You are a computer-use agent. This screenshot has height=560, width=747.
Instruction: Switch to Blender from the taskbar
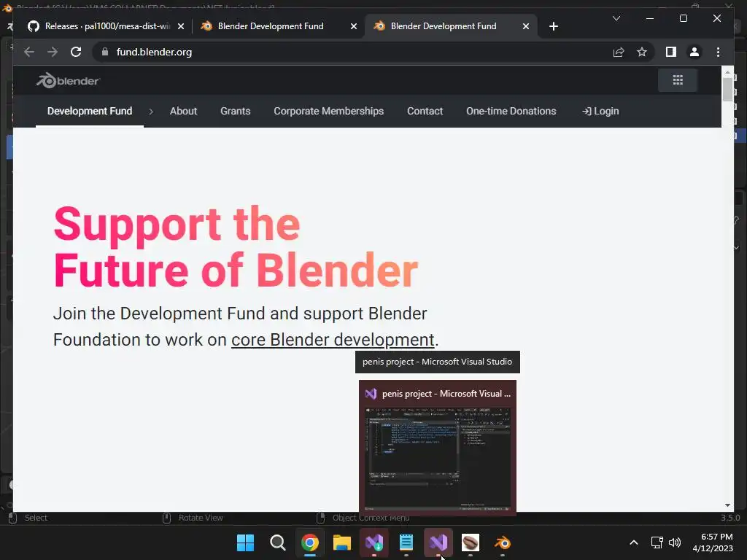click(503, 542)
